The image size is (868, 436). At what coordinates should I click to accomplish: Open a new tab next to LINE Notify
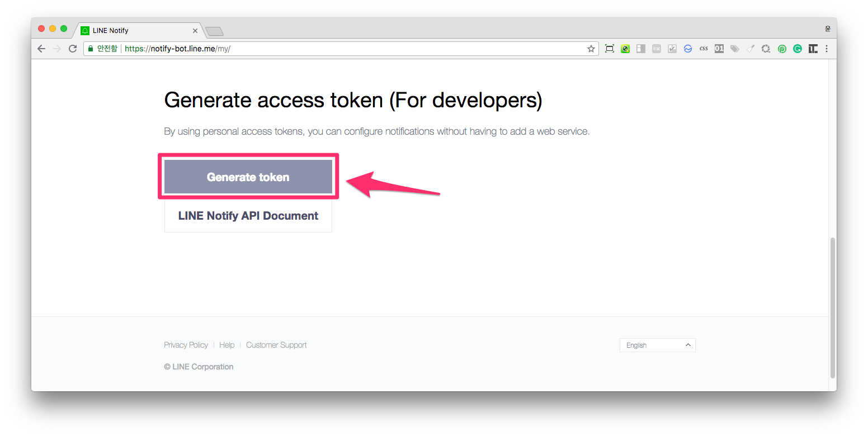215,31
